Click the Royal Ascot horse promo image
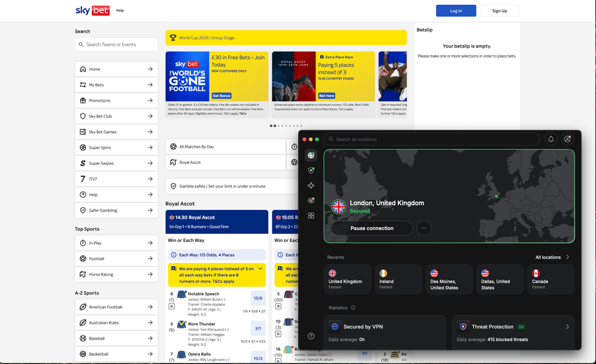The width and height of the screenshot is (596, 364). coord(294,76)
